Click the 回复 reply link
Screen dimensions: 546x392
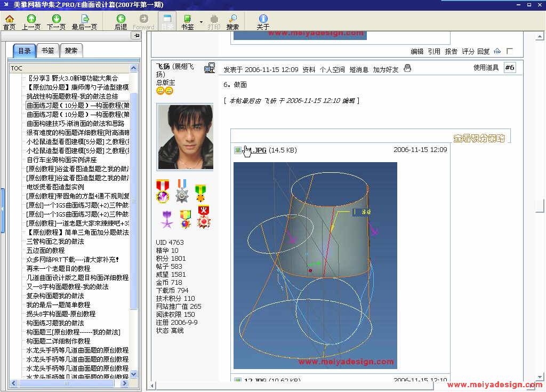(483, 52)
